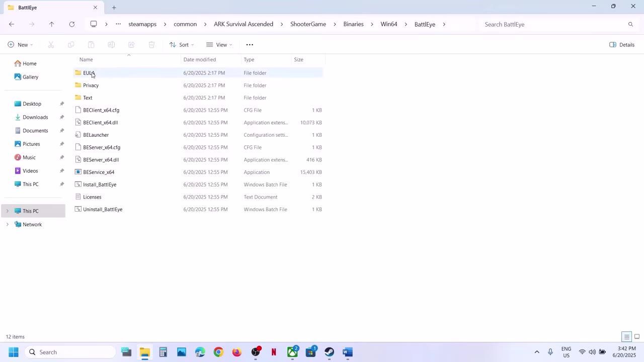This screenshot has height=362, width=644.
Task: Click the Cut scissors icon
Action: coord(51,45)
